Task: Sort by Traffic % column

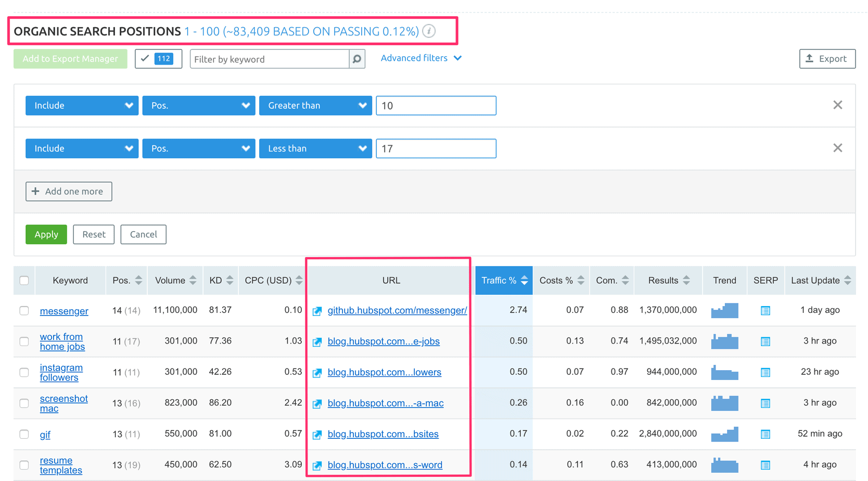Action: [x=504, y=280]
